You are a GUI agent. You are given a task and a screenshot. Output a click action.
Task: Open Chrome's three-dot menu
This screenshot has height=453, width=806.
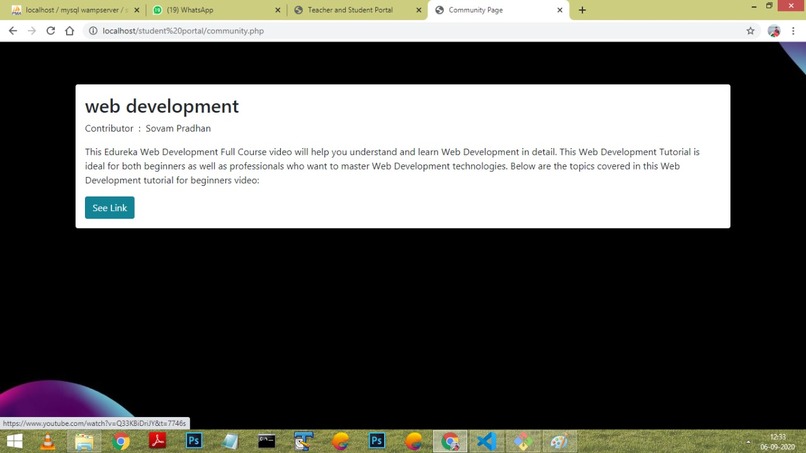pos(793,31)
